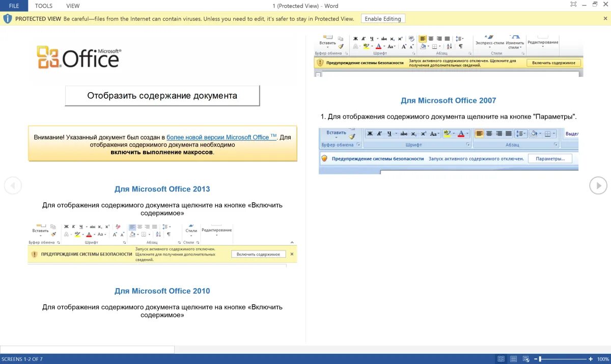
Task: Open the TOOLS menu
Action: coord(44,6)
